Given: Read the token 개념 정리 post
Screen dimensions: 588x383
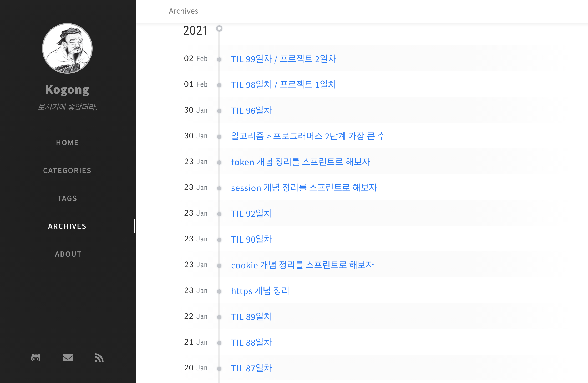Looking at the screenshot, I should tap(300, 162).
